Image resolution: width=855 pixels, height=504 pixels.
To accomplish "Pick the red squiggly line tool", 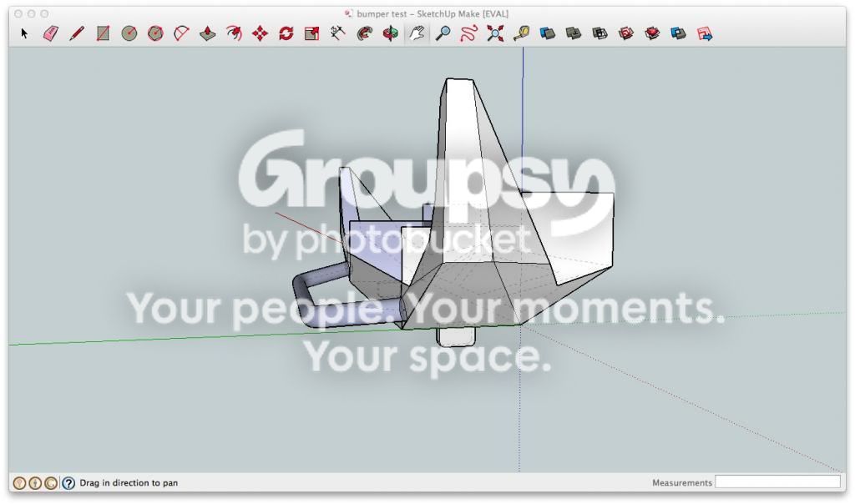I will 469,33.
